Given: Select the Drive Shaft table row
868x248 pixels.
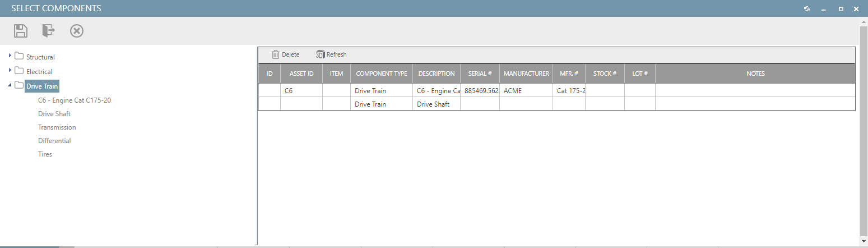Looking at the screenshot, I should coord(433,104).
